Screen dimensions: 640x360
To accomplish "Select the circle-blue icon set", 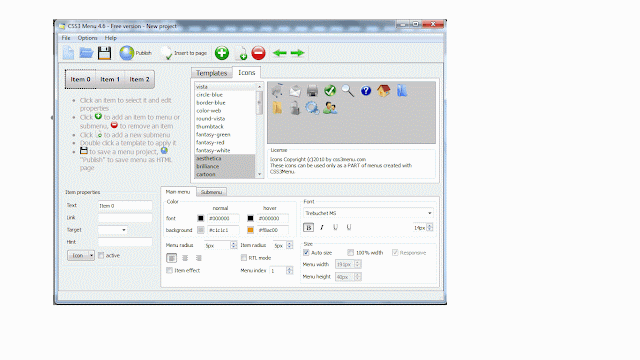I will [209, 95].
